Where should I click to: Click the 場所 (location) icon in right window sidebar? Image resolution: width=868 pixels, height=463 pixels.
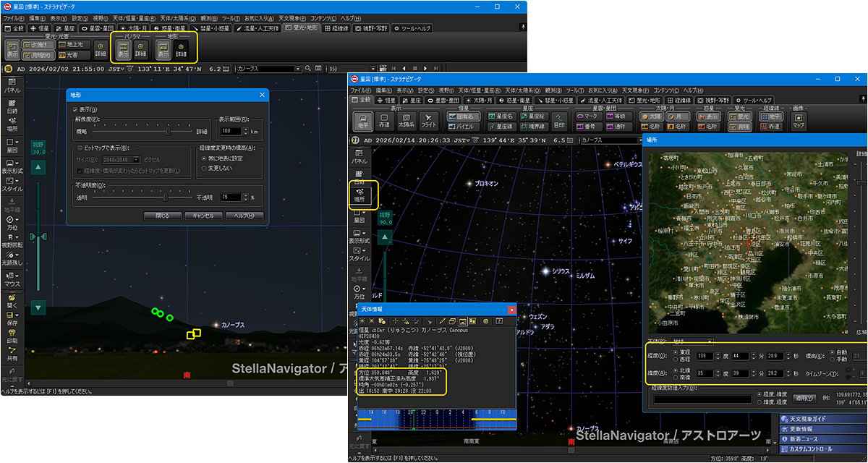(359, 194)
